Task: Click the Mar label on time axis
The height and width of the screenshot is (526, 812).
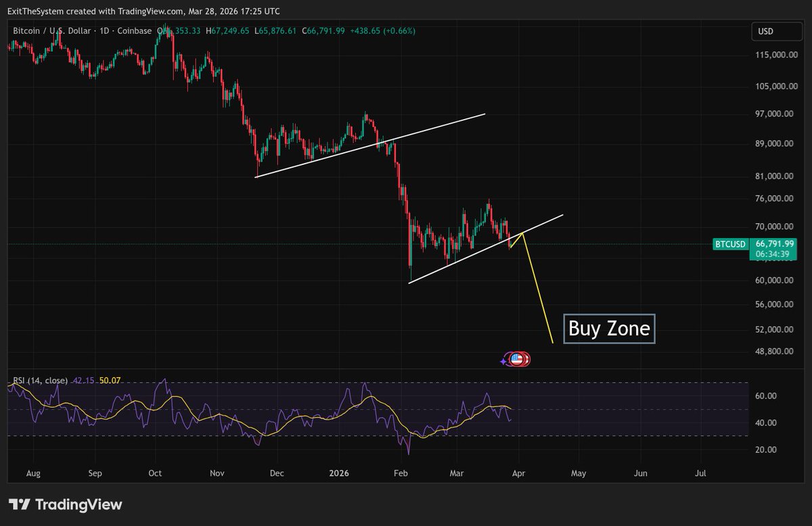Action: point(457,474)
